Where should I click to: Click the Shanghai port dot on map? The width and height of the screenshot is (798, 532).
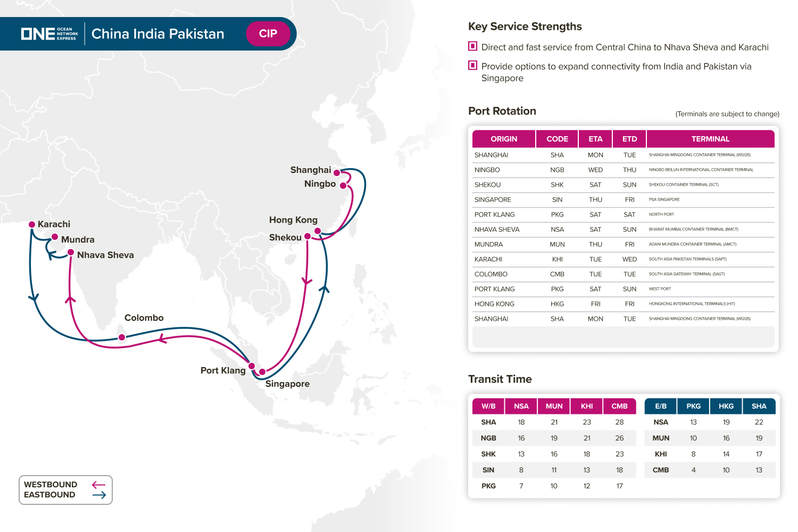coord(337,173)
